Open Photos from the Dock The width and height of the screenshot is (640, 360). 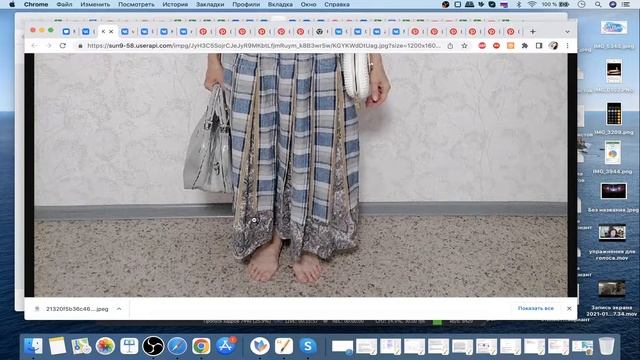coord(105,346)
